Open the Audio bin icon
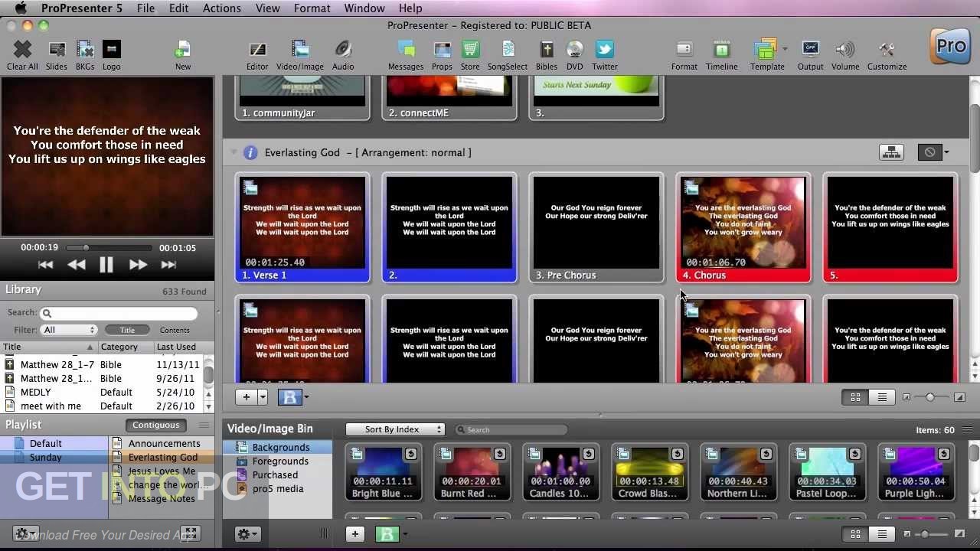Image resolution: width=980 pixels, height=551 pixels. (x=343, y=50)
